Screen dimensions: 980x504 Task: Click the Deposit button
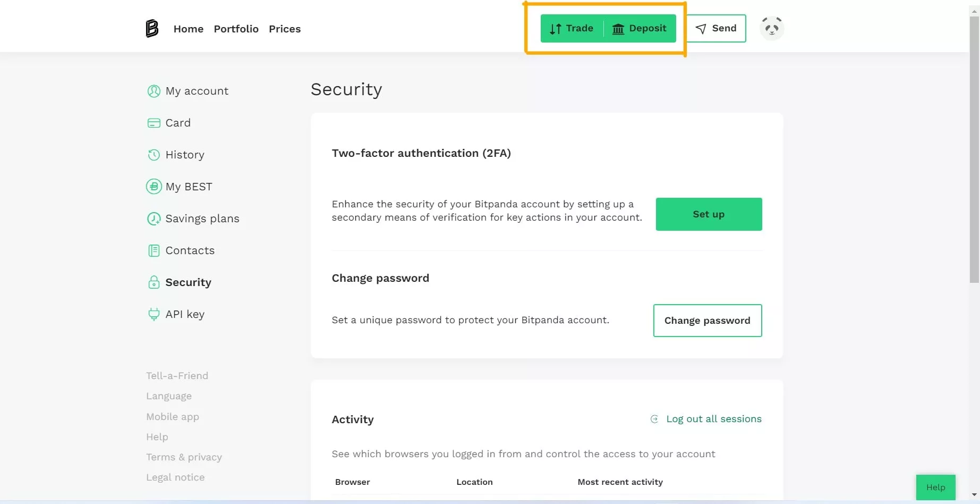(640, 28)
